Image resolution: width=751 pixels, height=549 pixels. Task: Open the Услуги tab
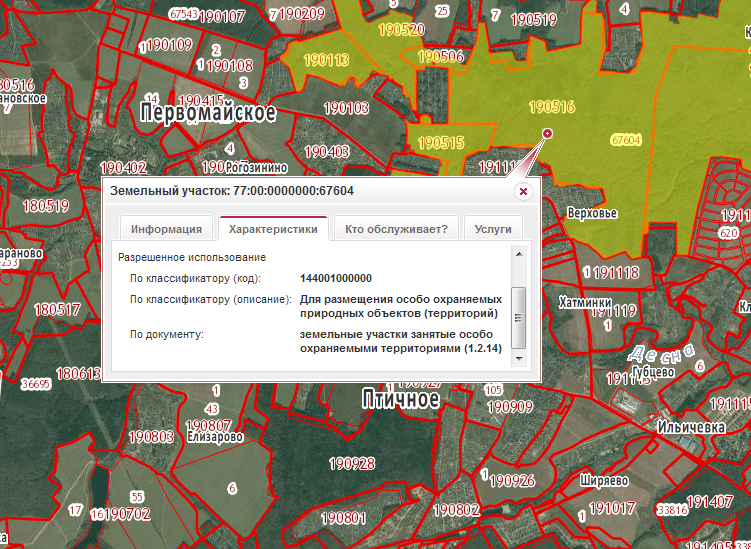pyautogui.click(x=493, y=229)
